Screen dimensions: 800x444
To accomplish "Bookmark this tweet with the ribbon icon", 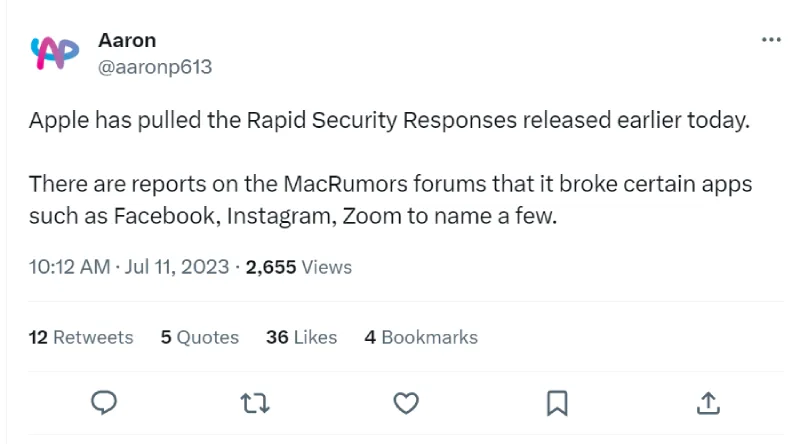I will pyautogui.click(x=557, y=402).
